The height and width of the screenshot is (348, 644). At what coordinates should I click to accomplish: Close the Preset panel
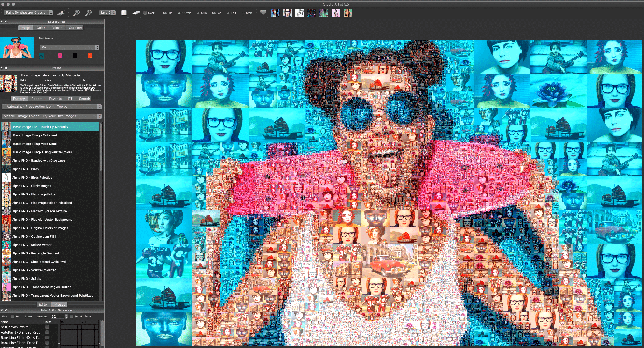pyautogui.click(x=1, y=68)
